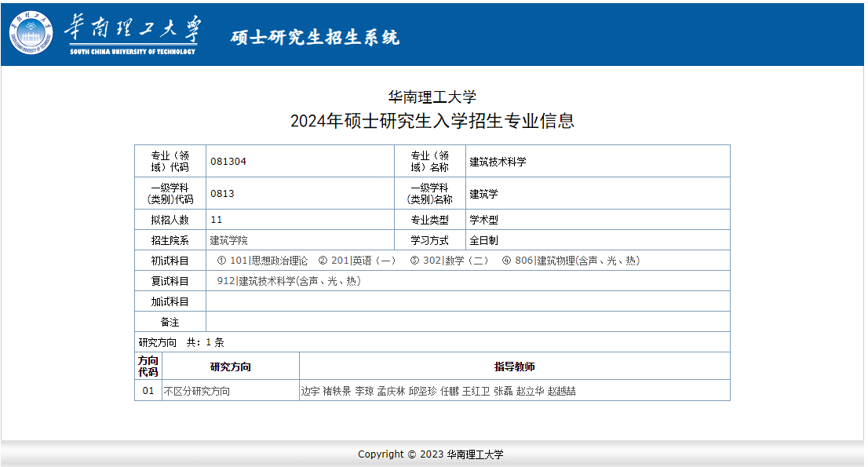
Task: Click retest subject 912|建筑技术科学
Action: coord(289,281)
